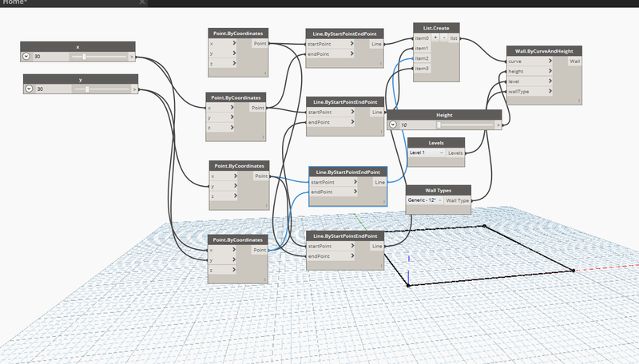Image resolution: width=639 pixels, height=364 pixels.
Task: Click the list output port of List.Create
Action: click(x=454, y=38)
